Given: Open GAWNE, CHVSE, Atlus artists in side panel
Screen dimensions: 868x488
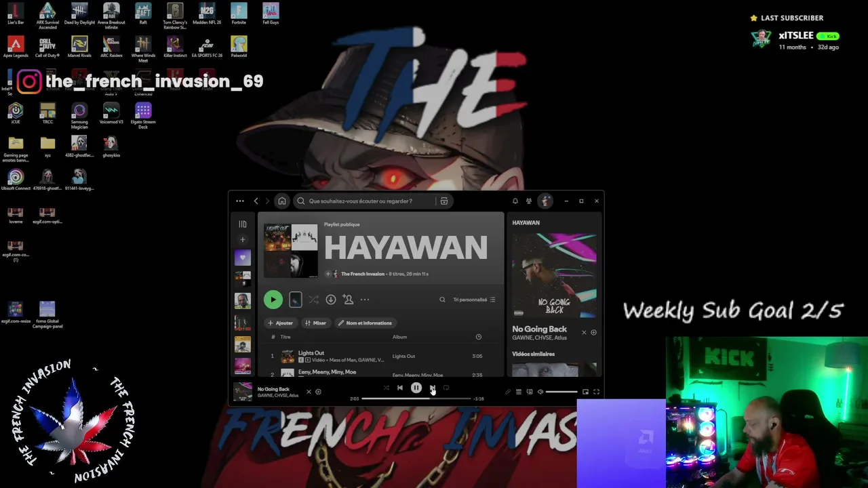Looking at the screenshot, I should pyautogui.click(x=539, y=338).
